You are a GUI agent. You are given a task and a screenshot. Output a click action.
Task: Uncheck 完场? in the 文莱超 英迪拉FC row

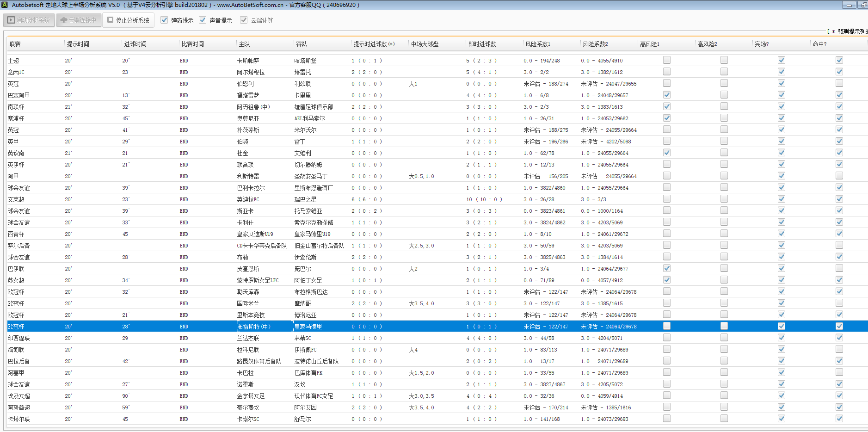[781, 199]
